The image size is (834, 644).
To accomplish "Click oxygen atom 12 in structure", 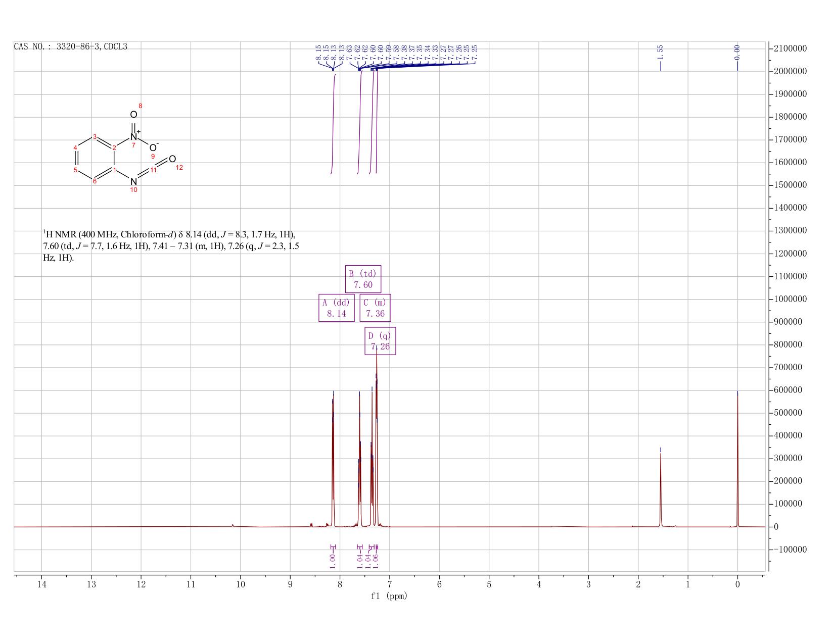I will tap(172, 159).
